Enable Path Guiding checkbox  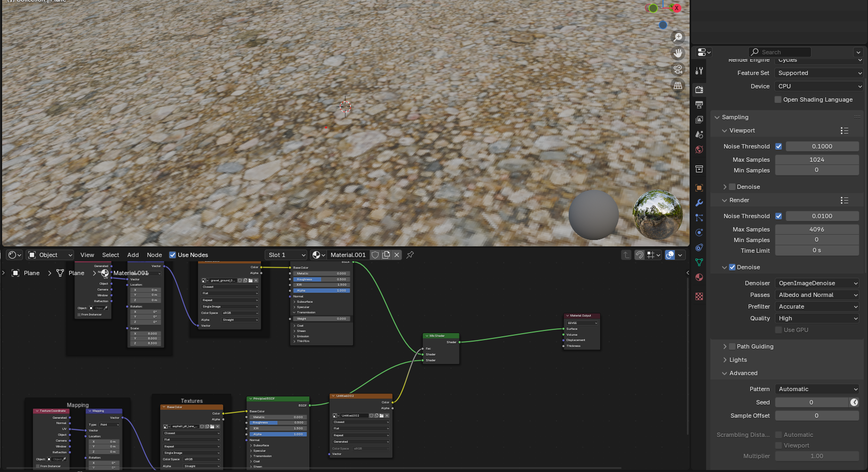(x=732, y=346)
